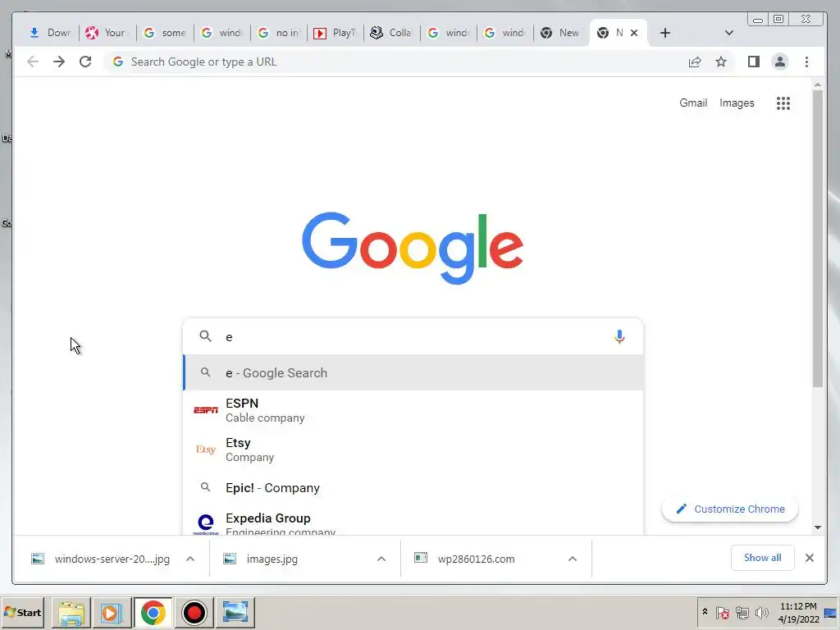Open the Action Center flag icon

[x=722, y=612]
